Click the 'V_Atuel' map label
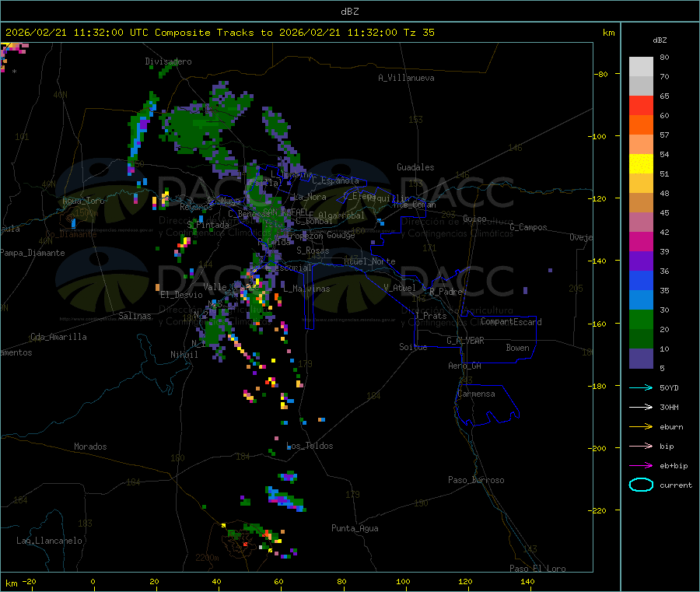Viewport: 700px width, 592px height. point(400,288)
